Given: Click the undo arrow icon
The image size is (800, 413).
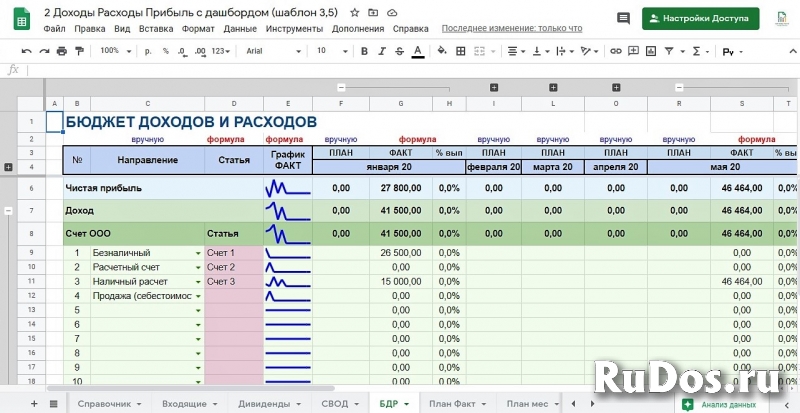Looking at the screenshot, I should pyautogui.click(x=29, y=50).
